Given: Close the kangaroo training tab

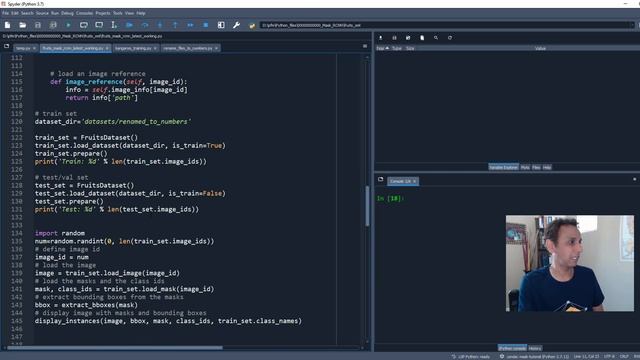Looking at the screenshot, I should point(155,48).
